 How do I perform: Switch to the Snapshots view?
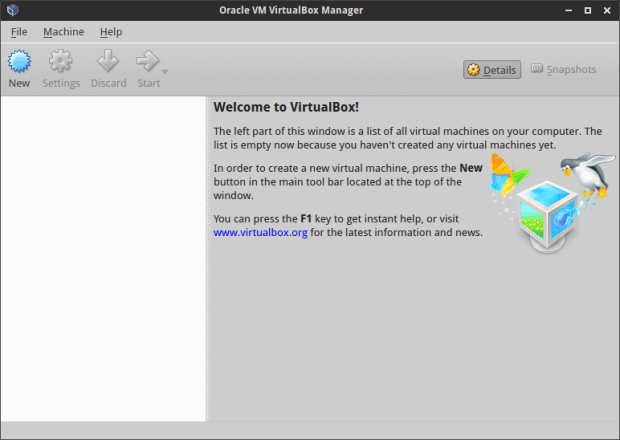(x=563, y=70)
